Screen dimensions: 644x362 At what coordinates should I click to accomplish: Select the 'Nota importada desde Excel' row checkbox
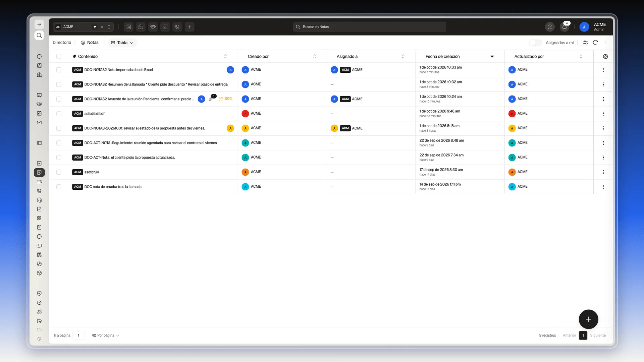59,70
